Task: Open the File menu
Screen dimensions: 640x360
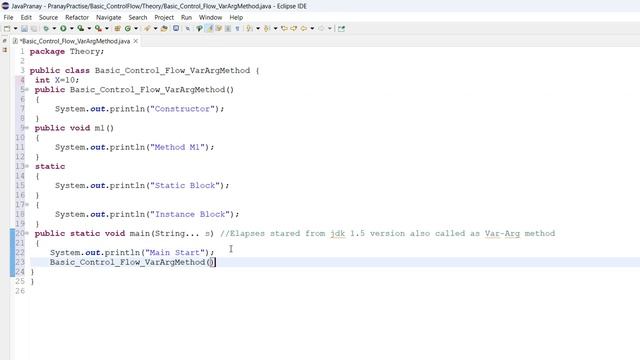Action: (8, 18)
